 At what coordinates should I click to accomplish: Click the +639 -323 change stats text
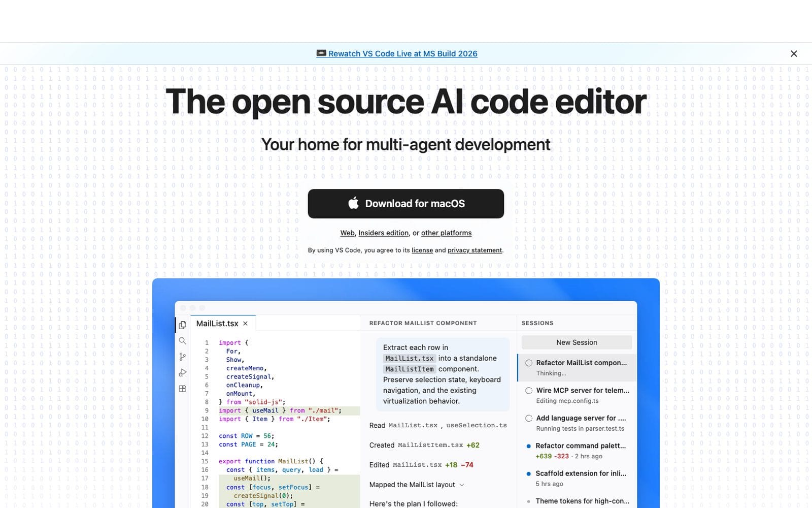click(552, 456)
